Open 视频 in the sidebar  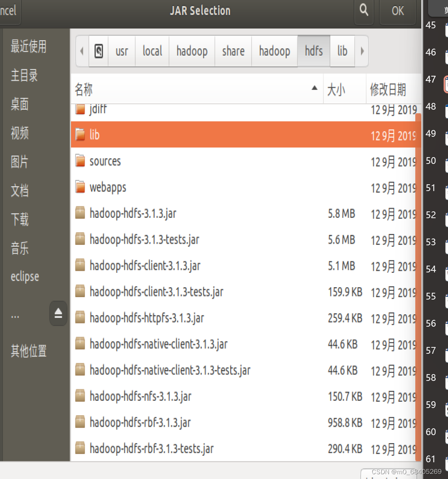(x=20, y=133)
